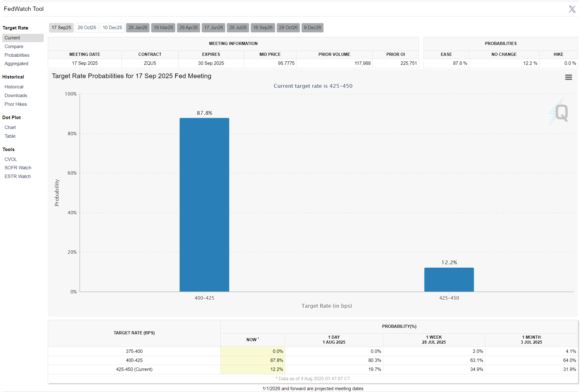581x392 pixels.
Task: Select the 9 Dec26 meeting tab
Action: [x=313, y=28]
